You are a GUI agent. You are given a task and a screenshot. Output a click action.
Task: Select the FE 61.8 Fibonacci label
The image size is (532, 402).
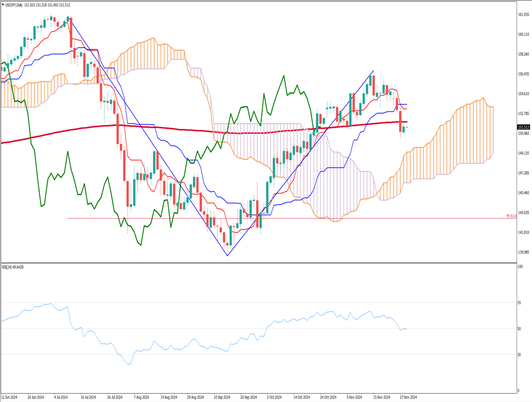click(x=511, y=216)
